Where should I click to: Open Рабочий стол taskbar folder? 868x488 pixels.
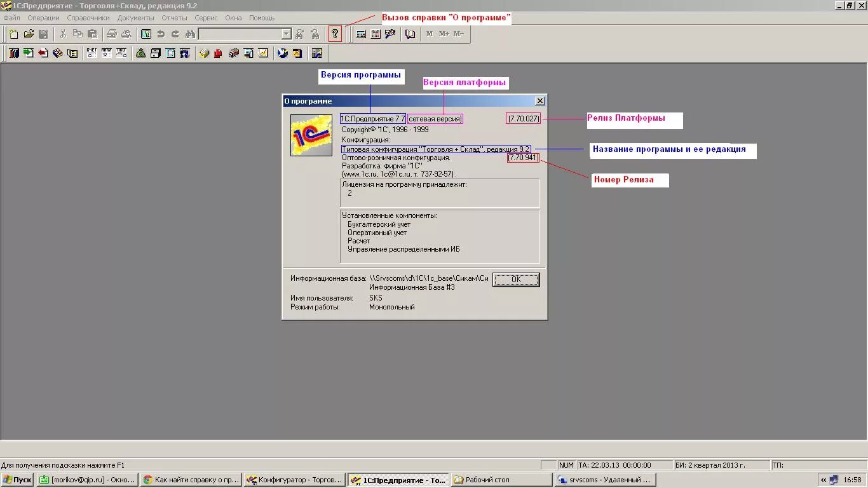click(501, 480)
